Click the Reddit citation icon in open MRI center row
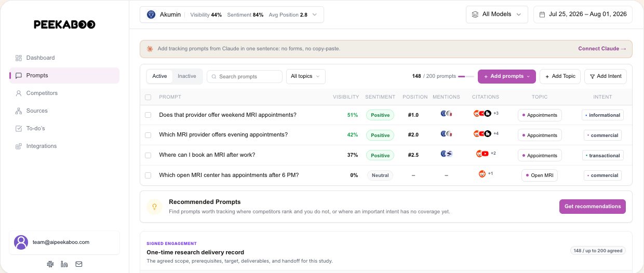Viewport: 644px width, 273px height. point(482,174)
